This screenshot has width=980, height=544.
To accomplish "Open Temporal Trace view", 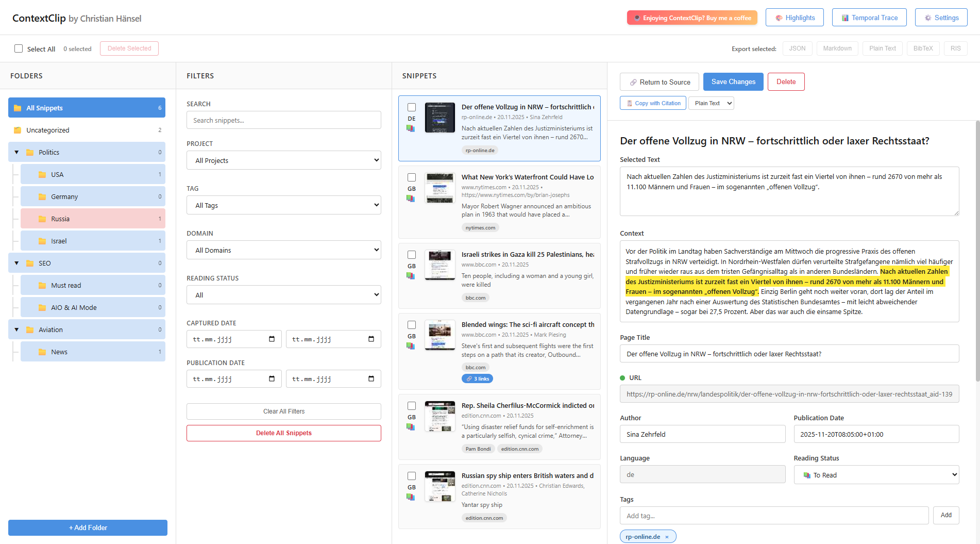I will pyautogui.click(x=869, y=18).
